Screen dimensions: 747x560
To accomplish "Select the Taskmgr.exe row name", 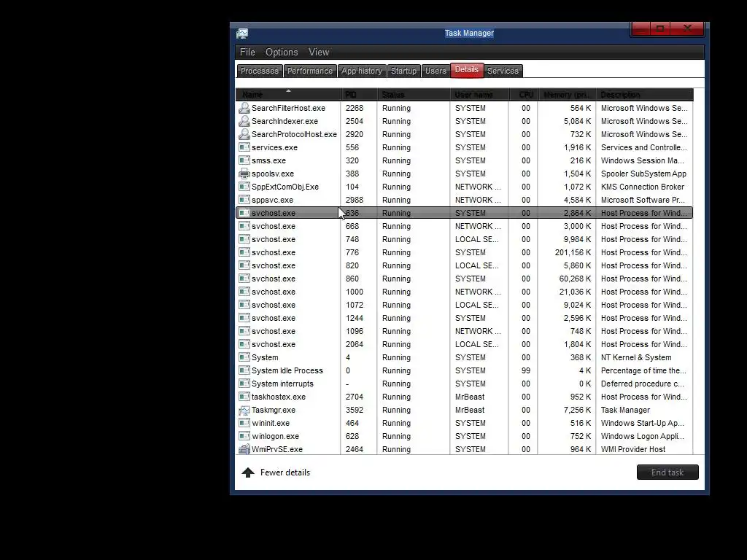I will pyautogui.click(x=274, y=410).
